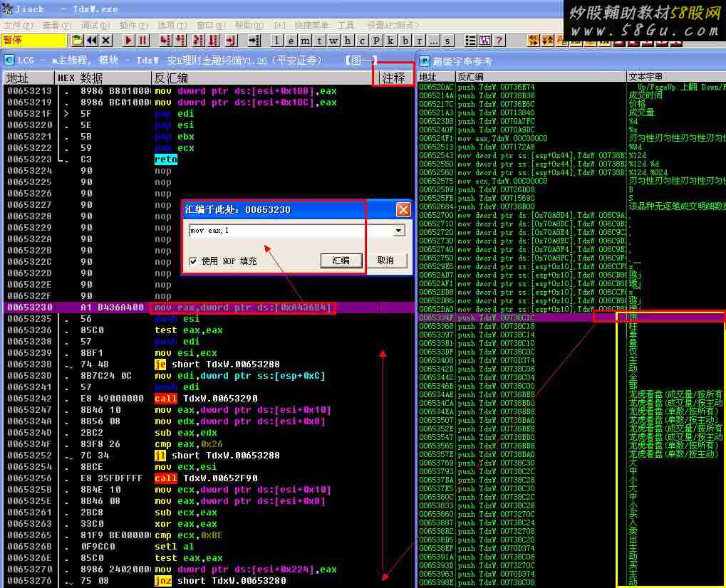The image size is (726, 588).
Task: Expand the assemble command history dropdown
Action: (399, 231)
